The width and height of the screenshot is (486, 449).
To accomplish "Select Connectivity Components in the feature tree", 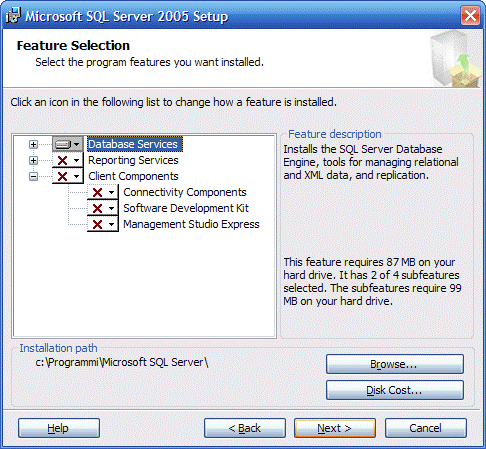I will pos(185,192).
